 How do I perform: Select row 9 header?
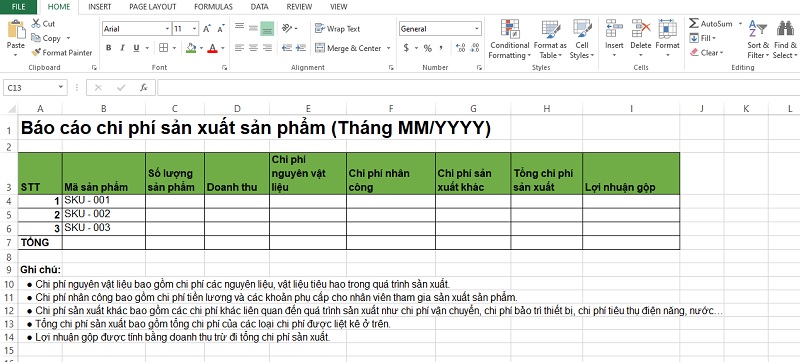pyautogui.click(x=9, y=270)
